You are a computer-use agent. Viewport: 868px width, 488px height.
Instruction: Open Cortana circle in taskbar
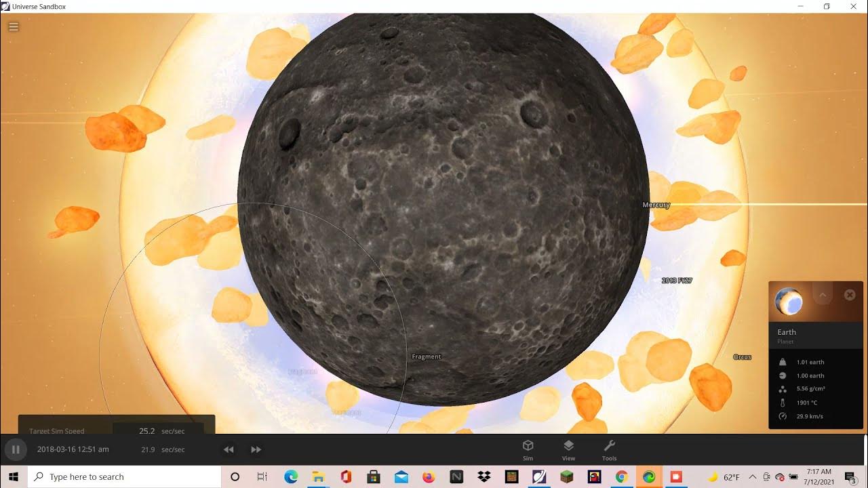pos(235,476)
